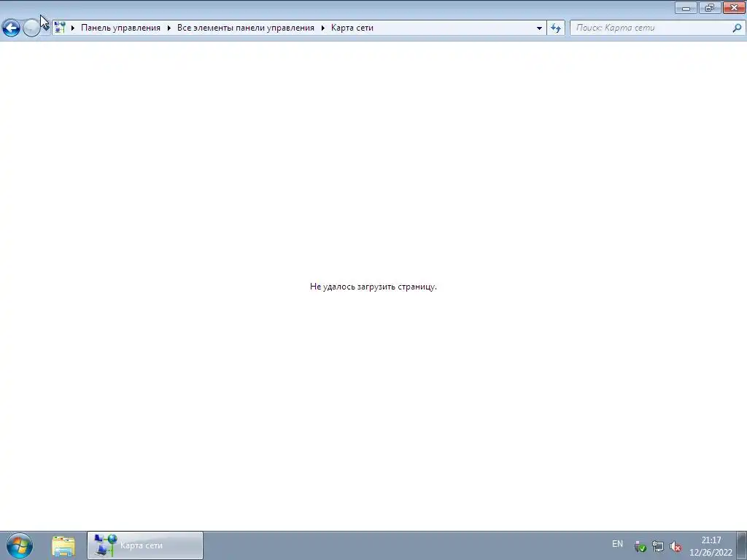747x560 pixels.
Task: Click the Control Panel icon in address bar
Action: click(60, 28)
